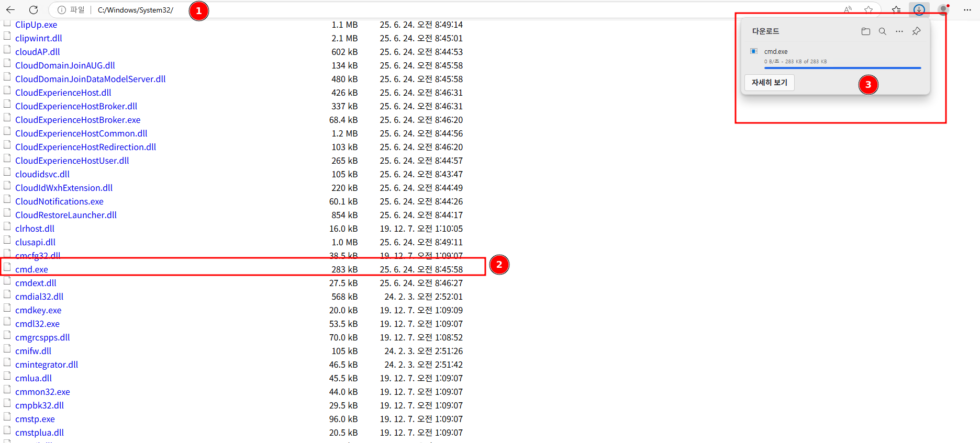
Task: Open the cmstplua.dll link
Action: (x=39, y=433)
